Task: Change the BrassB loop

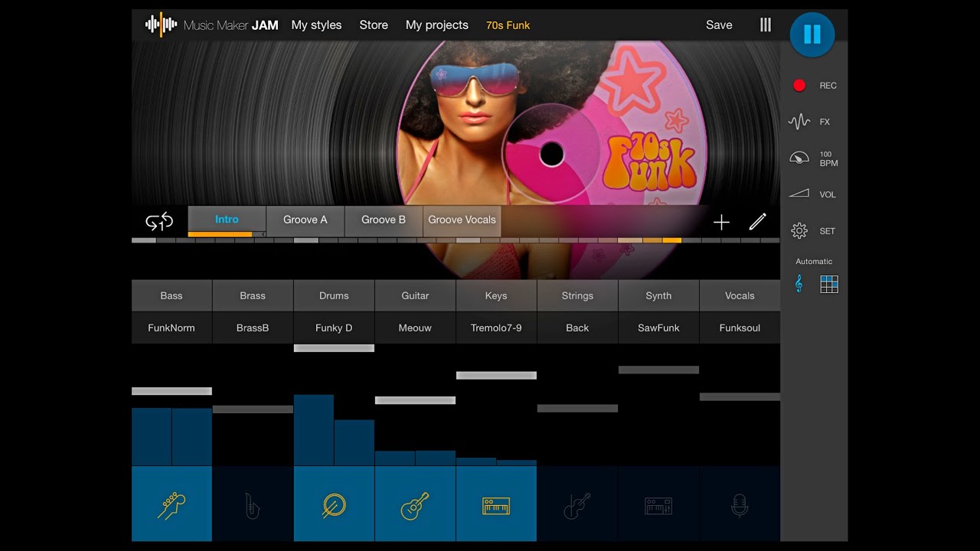Action: coord(253,328)
